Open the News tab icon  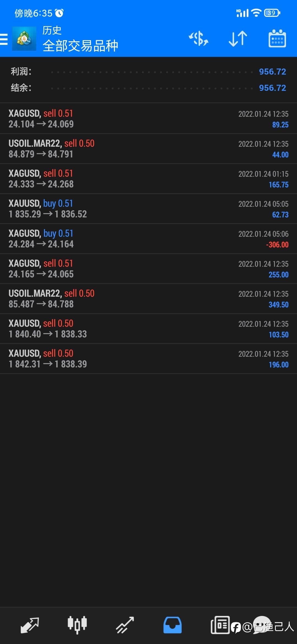click(x=220, y=625)
